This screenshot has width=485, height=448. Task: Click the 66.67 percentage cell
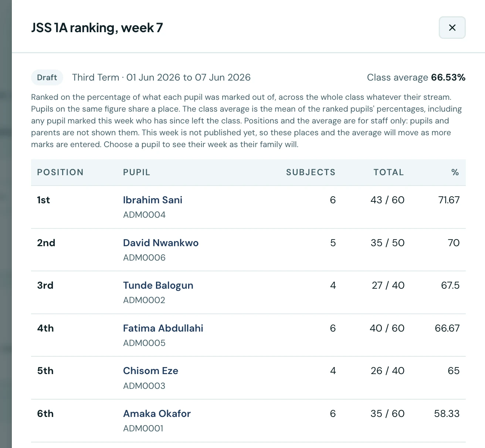[x=447, y=328]
